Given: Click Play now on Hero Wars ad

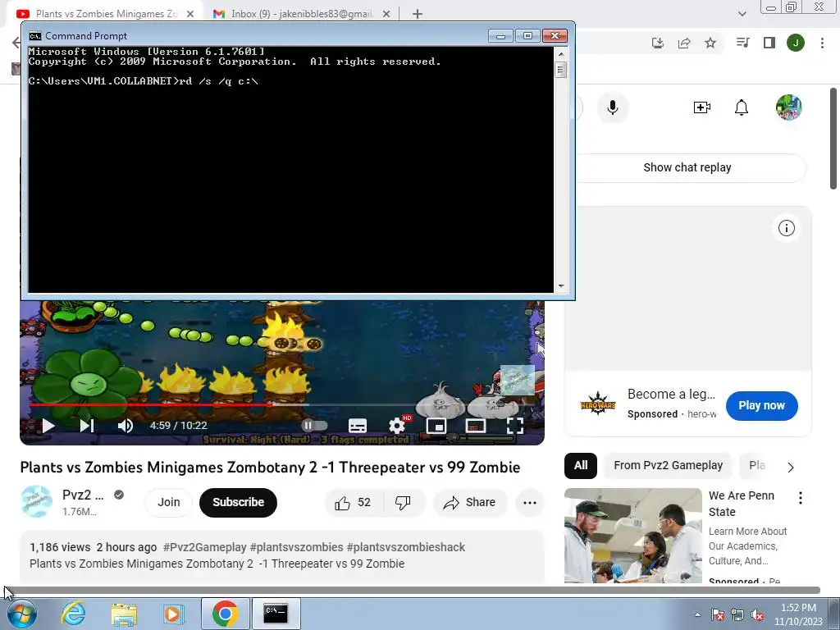Looking at the screenshot, I should (761, 405).
